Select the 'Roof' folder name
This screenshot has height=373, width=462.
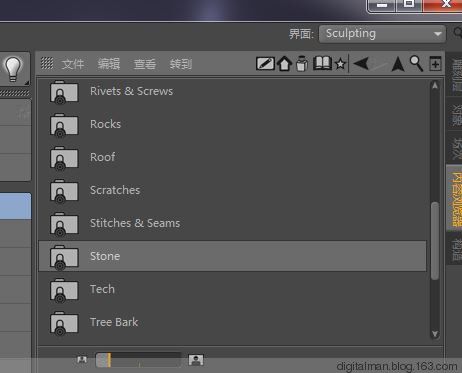click(x=102, y=157)
